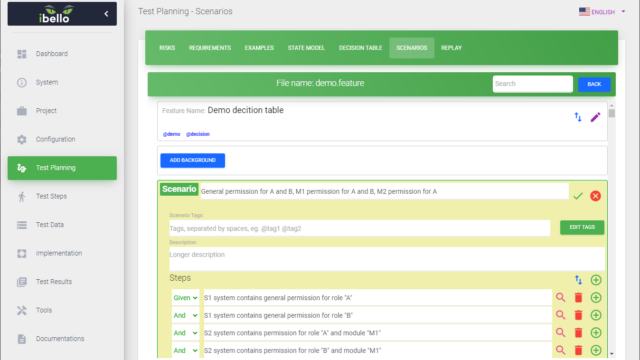This screenshot has width=640, height=360.
Task: Open the Given keyword dropdown
Action: (185, 298)
